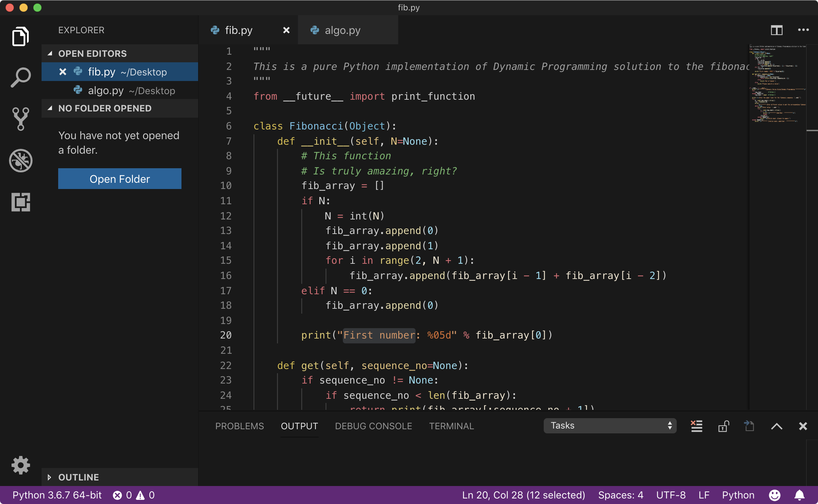This screenshot has width=818, height=504.
Task: Close fib.py in Open Editors list
Action: pyautogui.click(x=63, y=72)
